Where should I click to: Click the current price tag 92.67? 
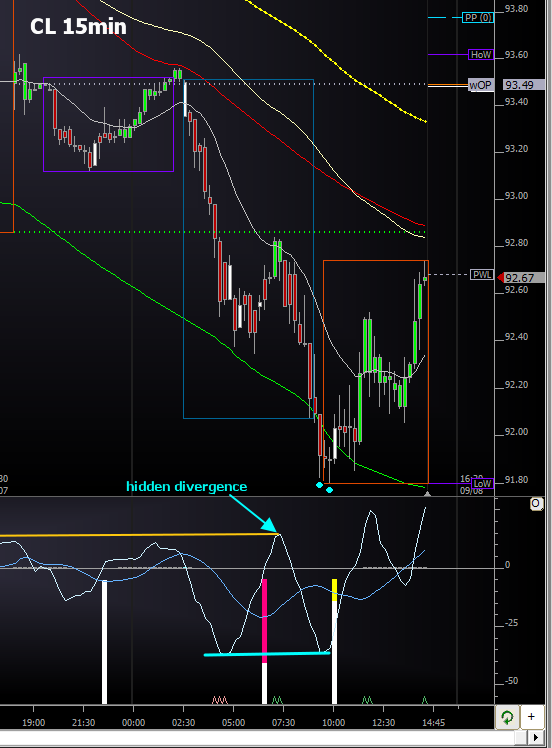(x=521, y=278)
